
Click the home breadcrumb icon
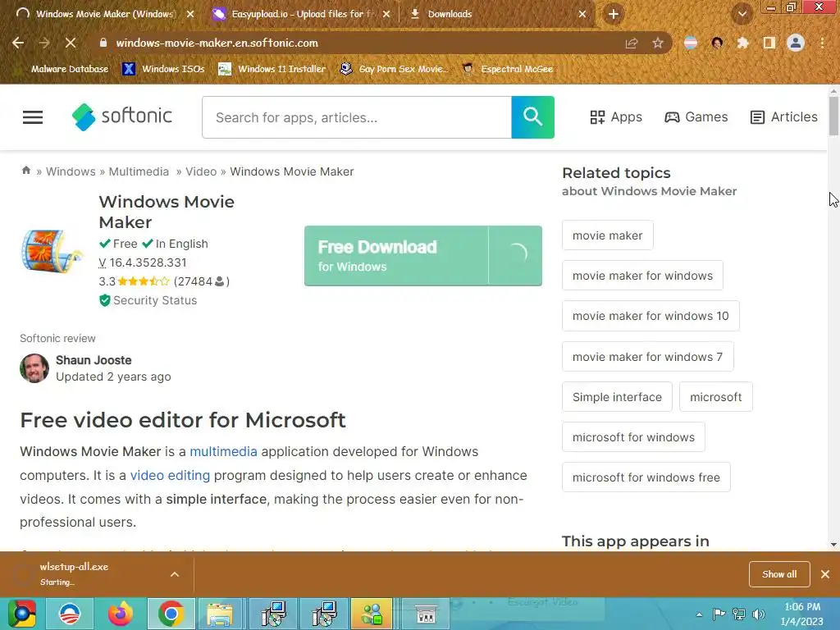[25, 171]
